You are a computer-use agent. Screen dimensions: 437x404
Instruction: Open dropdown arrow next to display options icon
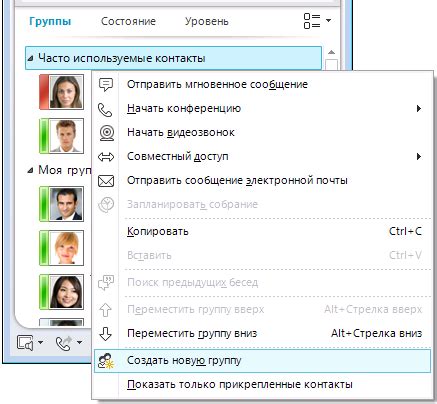click(328, 20)
